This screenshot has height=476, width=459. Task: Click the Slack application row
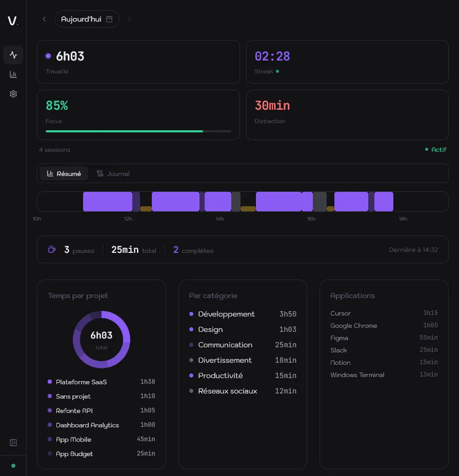tap(384, 350)
